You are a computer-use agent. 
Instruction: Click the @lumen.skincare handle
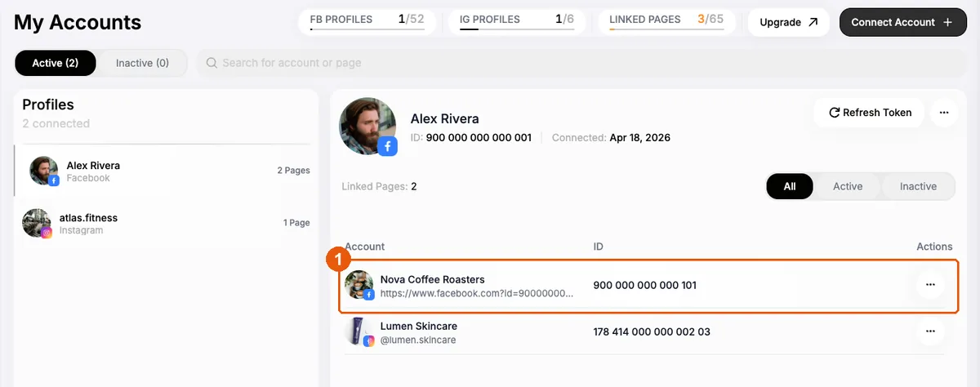[x=418, y=340]
